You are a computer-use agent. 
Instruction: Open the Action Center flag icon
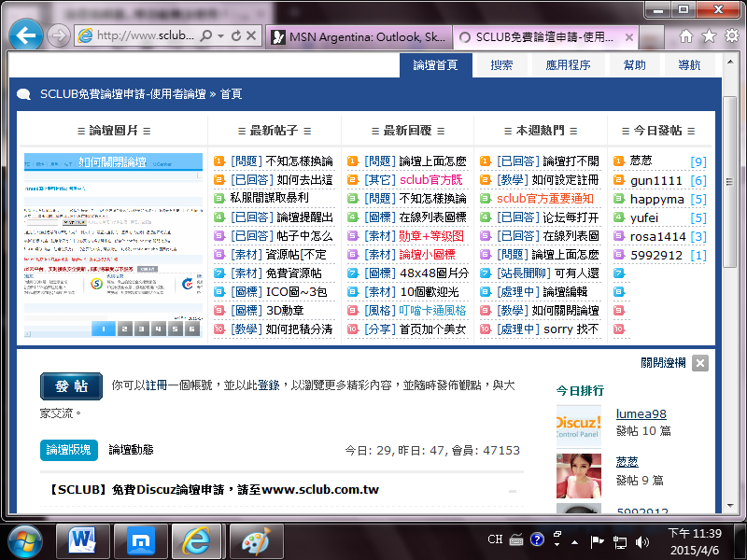[x=597, y=541]
